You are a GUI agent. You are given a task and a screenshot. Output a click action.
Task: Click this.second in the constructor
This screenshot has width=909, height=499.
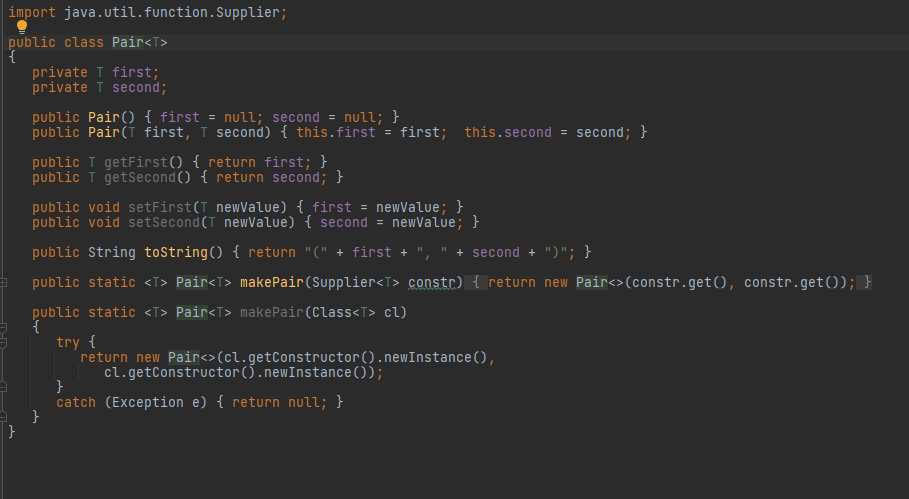coord(508,133)
